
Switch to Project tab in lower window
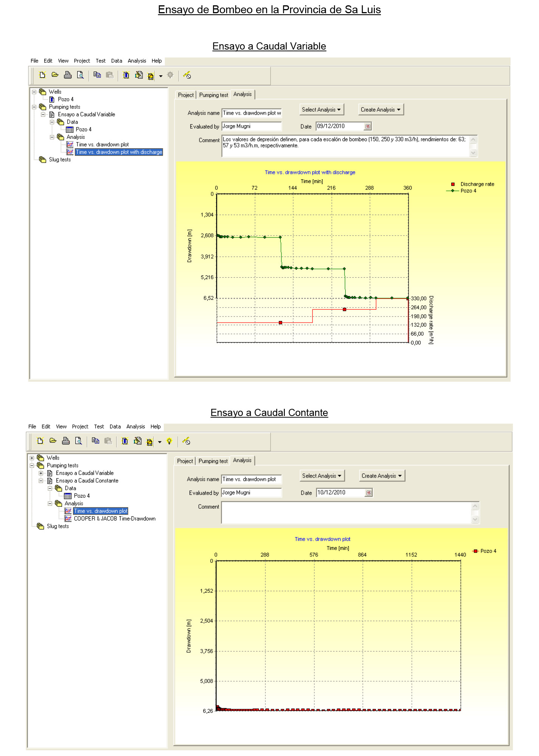[x=185, y=461]
